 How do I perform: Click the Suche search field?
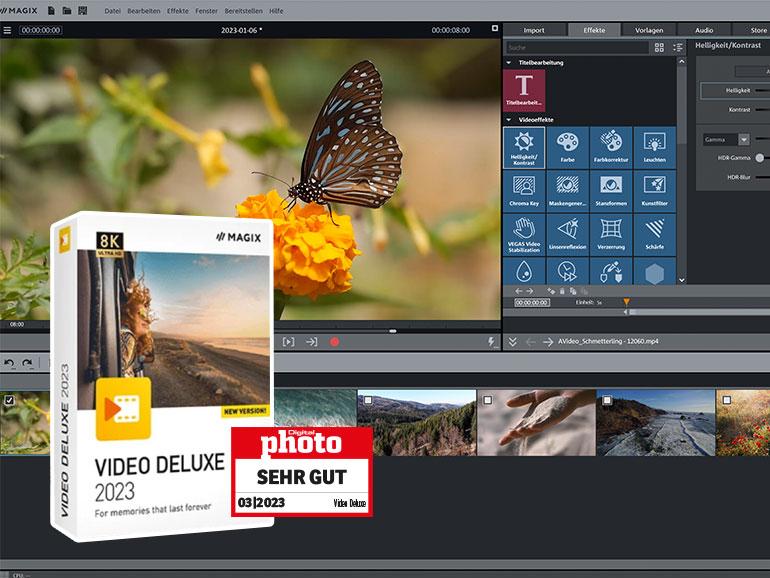click(x=575, y=47)
